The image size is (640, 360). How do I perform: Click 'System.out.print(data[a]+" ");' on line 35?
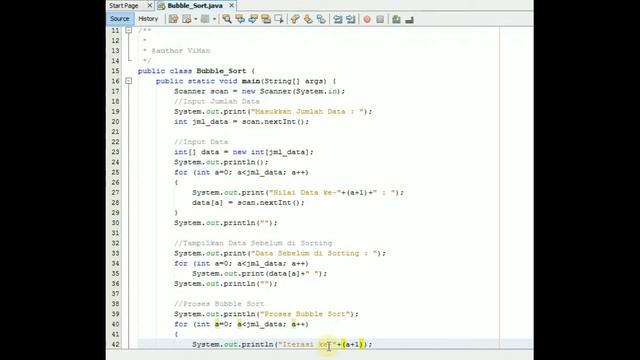[x=260, y=273]
